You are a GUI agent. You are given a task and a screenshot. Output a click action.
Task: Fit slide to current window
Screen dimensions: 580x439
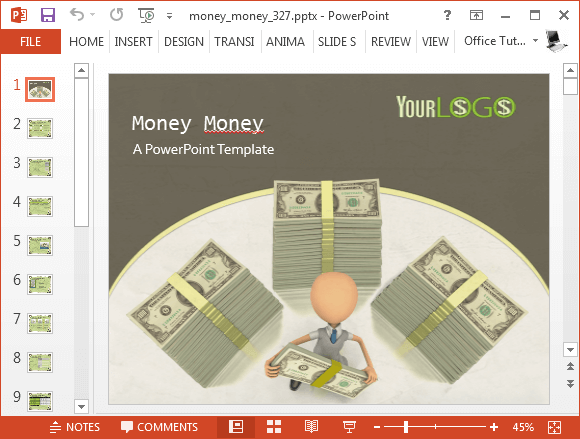[x=554, y=427]
